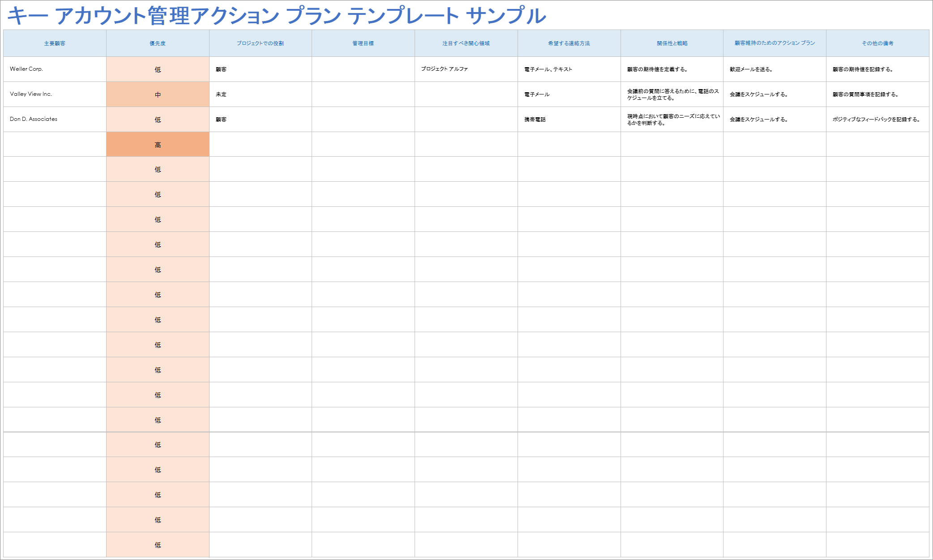Select the その他の備考 column header
The width and height of the screenshot is (933, 560).
click(x=877, y=43)
